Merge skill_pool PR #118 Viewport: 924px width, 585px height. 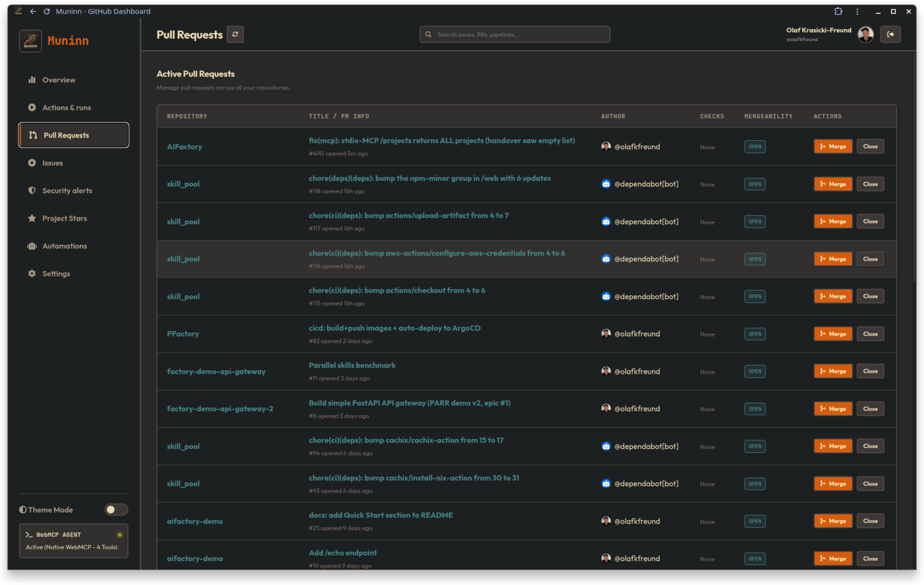(833, 184)
